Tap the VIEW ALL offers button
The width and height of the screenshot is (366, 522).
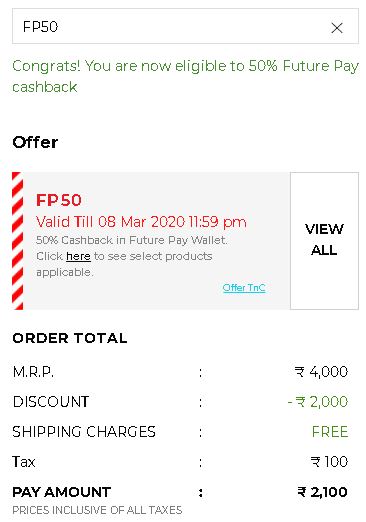click(324, 240)
